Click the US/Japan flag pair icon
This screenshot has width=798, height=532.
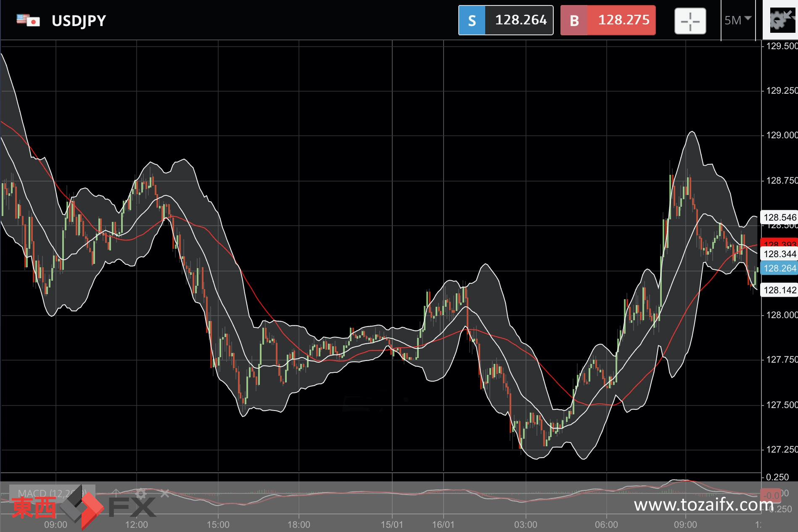(x=28, y=20)
